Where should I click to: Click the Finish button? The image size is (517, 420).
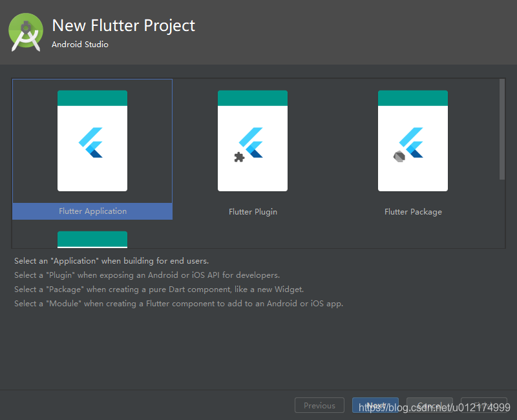(483, 405)
